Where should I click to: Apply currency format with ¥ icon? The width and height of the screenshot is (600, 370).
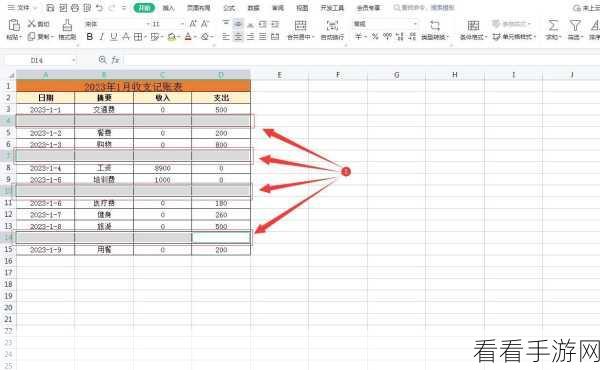click(359, 37)
